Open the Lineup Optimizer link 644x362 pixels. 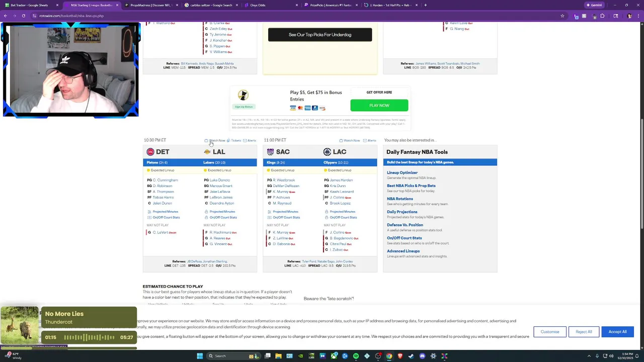[x=403, y=172]
